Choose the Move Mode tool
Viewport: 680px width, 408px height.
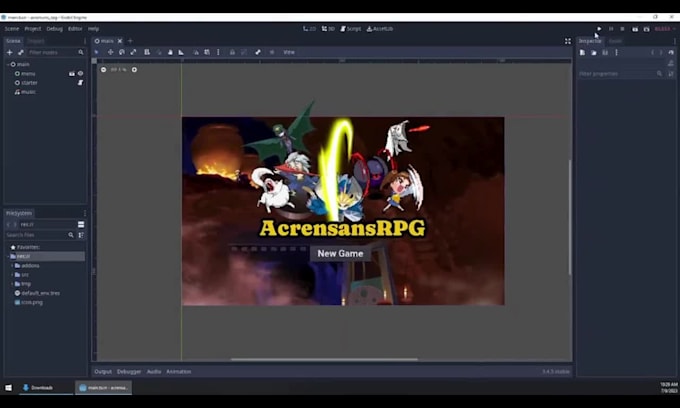pos(111,52)
